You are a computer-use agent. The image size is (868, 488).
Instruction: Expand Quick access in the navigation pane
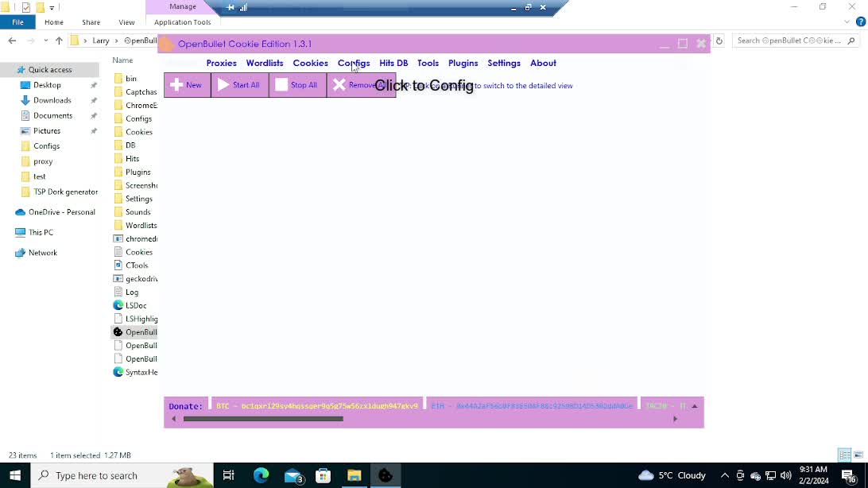click(10, 69)
